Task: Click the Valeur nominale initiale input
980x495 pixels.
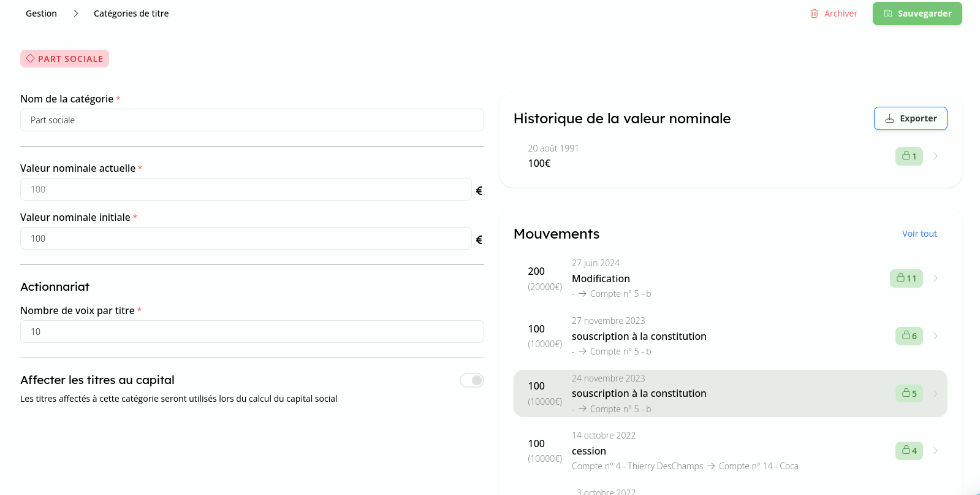Action: pyautogui.click(x=246, y=239)
